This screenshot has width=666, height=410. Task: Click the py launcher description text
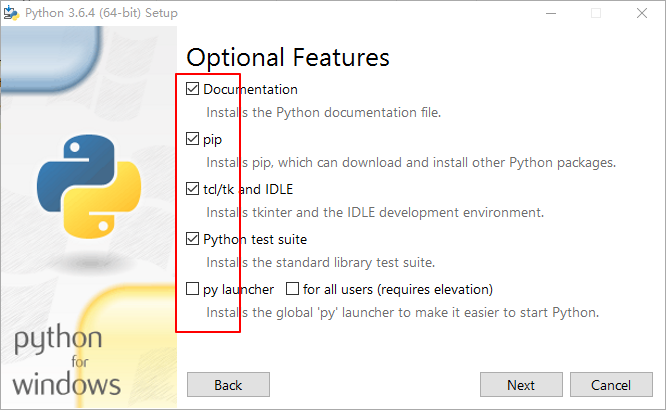[402, 313]
